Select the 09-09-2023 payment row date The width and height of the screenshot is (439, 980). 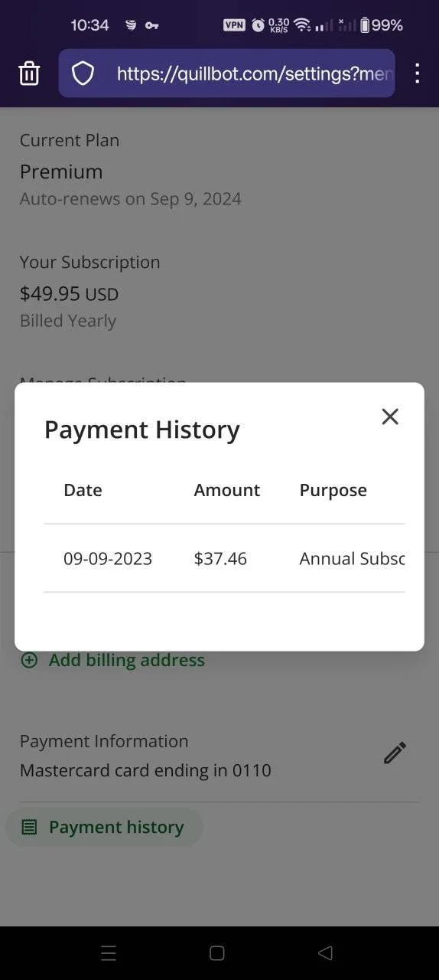(x=108, y=559)
